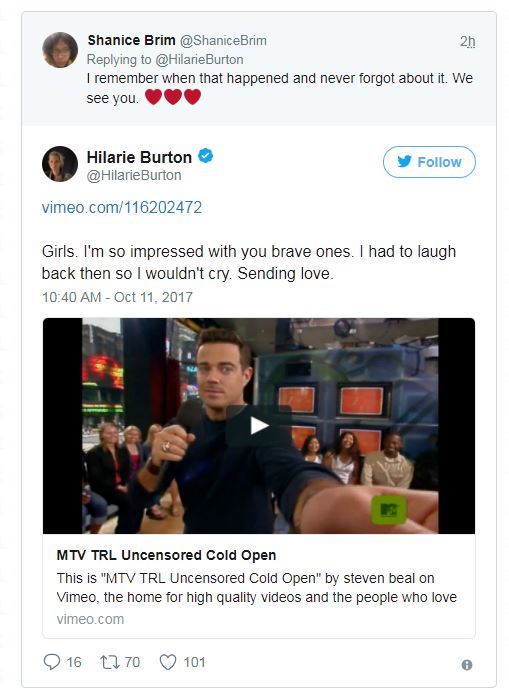Click the @HilarieBurton handle under her name
509x696 pixels.
pyautogui.click(x=134, y=175)
